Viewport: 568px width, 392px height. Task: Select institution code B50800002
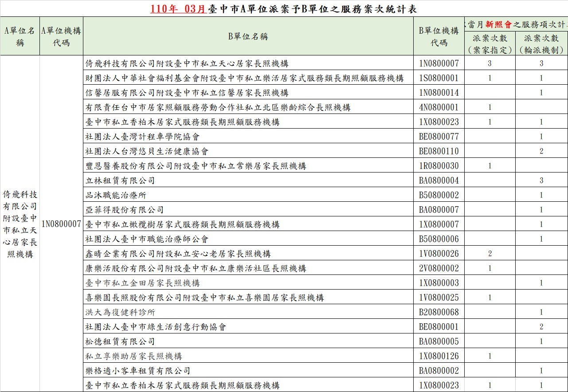(x=439, y=195)
